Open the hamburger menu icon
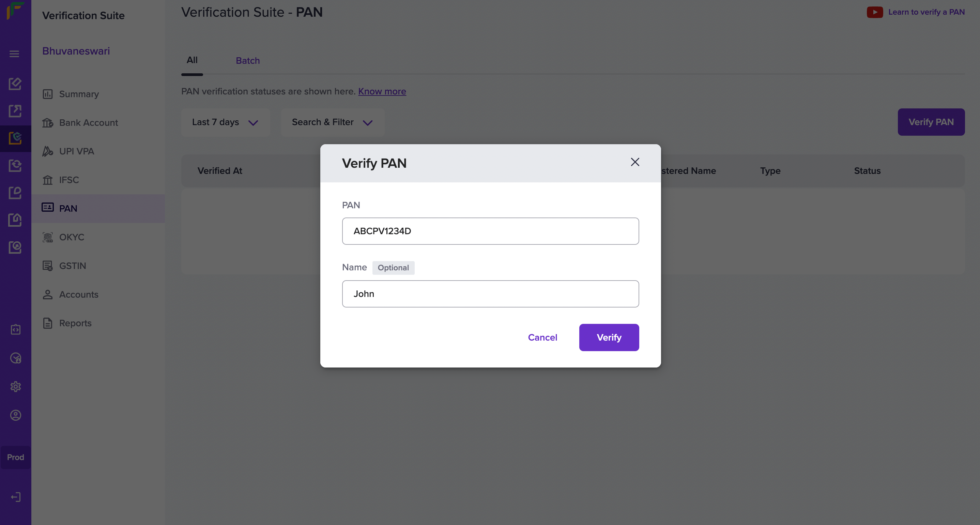The width and height of the screenshot is (980, 525). (14, 54)
